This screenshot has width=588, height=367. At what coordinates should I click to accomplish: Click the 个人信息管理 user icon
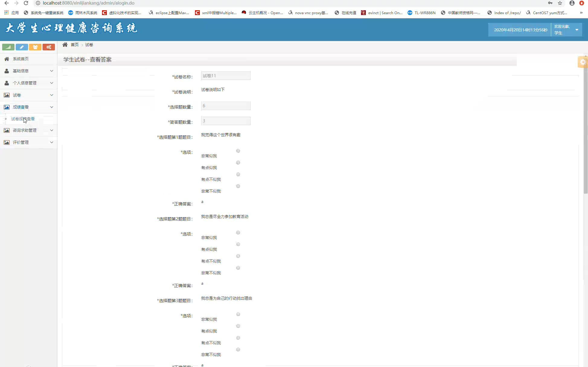[x=7, y=83]
